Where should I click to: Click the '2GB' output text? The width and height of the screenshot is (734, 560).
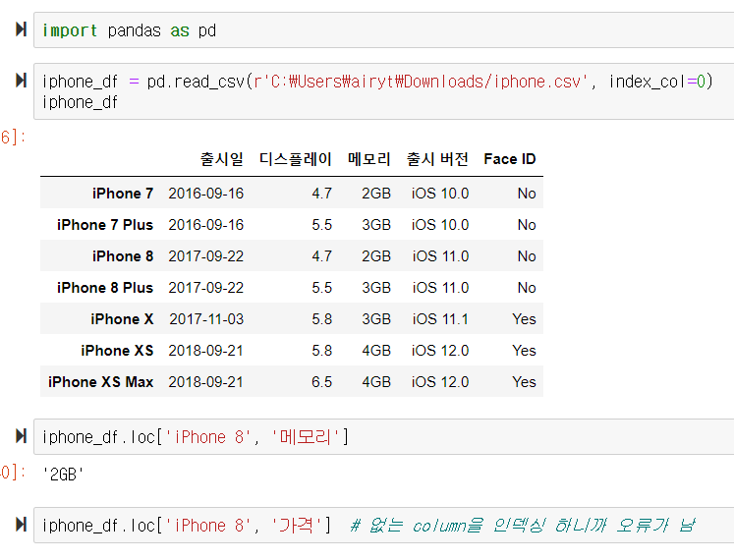63,475
